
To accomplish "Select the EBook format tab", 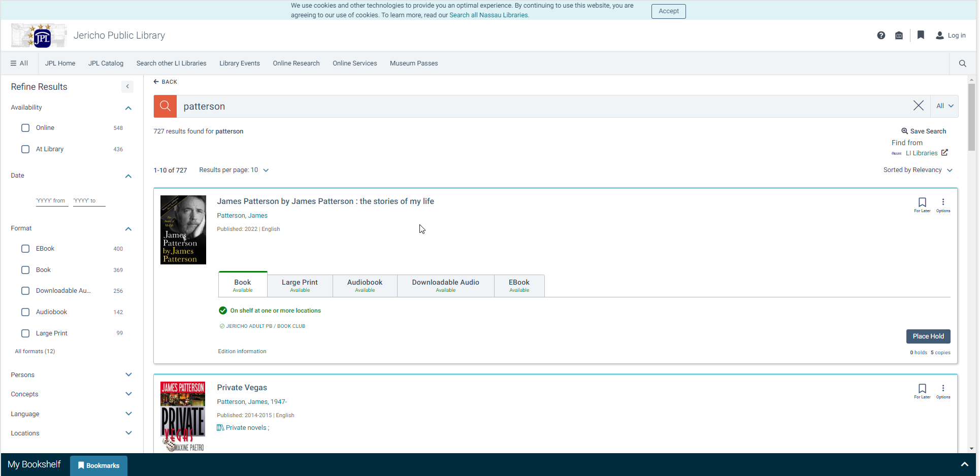I will 519,285.
